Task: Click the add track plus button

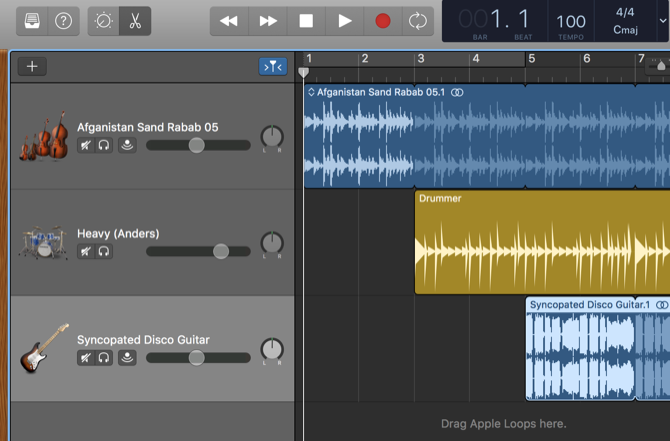Action: [32, 66]
